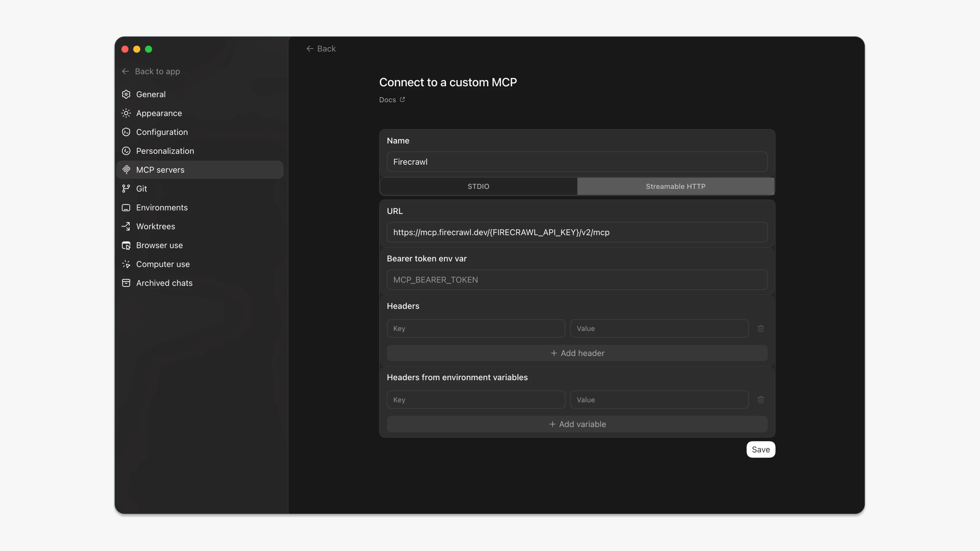Image resolution: width=980 pixels, height=551 pixels.
Task: Open Browser use settings
Action: click(200, 245)
